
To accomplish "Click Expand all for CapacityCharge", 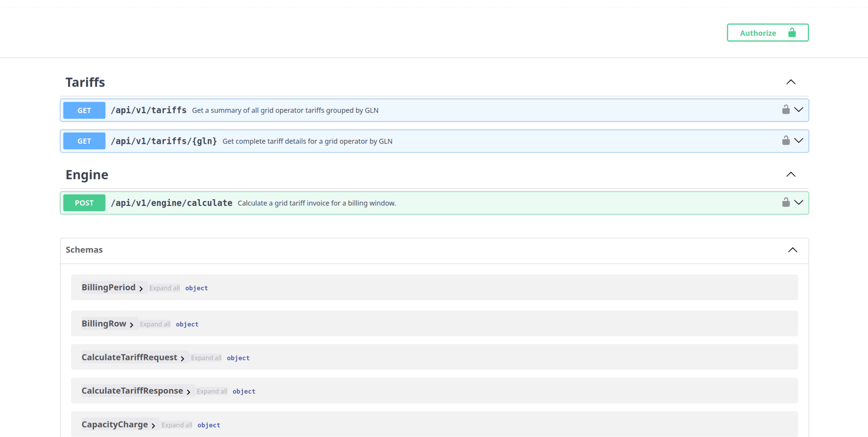I will 177,425.
